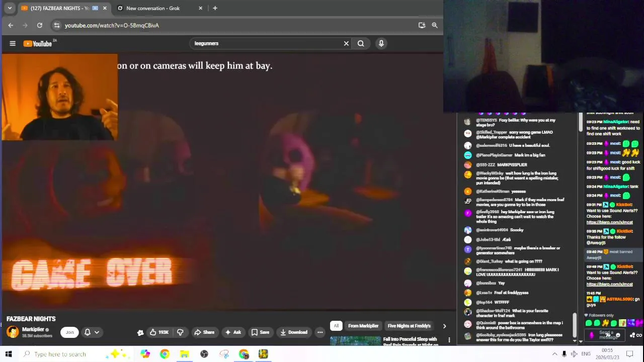Dislike the video
Viewport: 644px width, 362px height.
(x=180, y=332)
